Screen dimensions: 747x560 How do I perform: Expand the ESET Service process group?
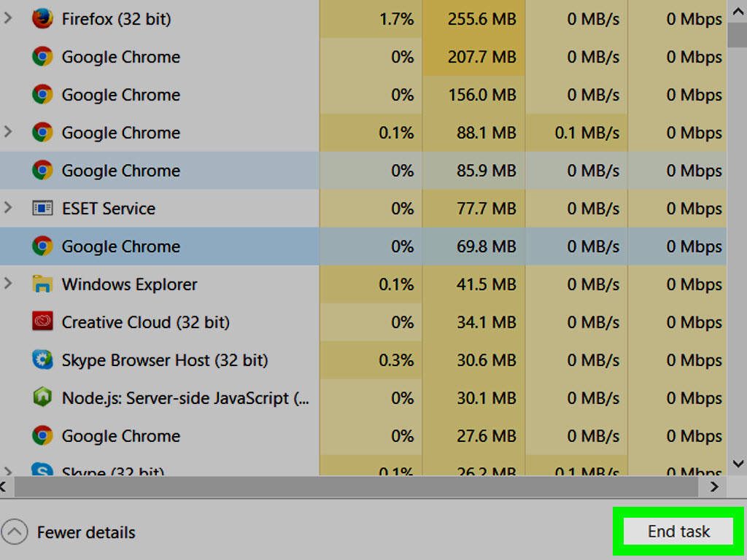7,207
